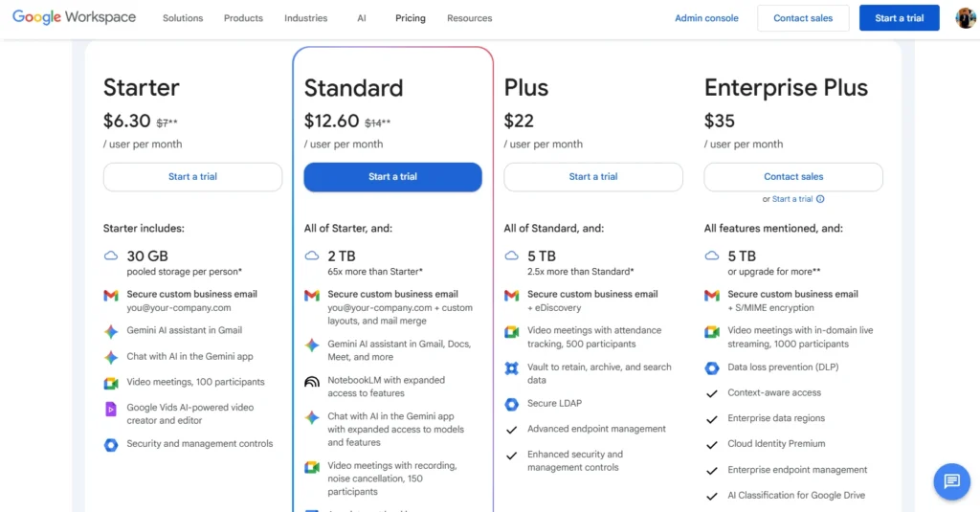Open the account profile avatar
The height and width of the screenshot is (512, 980).
[966, 18]
